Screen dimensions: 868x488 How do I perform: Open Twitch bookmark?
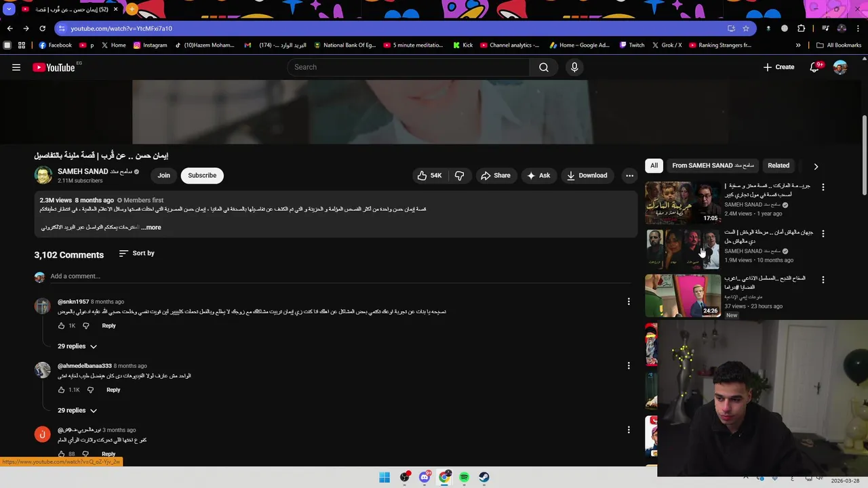(632, 45)
